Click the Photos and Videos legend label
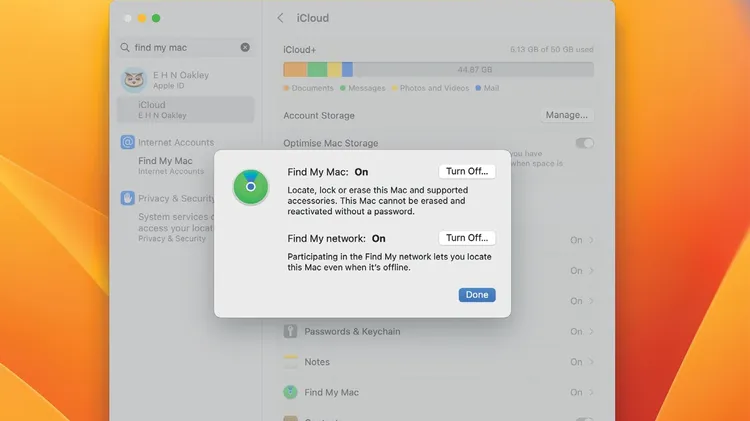The image size is (750, 421). (434, 88)
